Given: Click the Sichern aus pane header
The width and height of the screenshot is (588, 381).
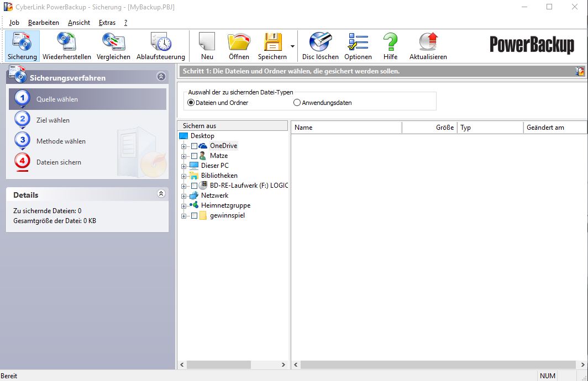Looking at the screenshot, I should tap(233, 125).
